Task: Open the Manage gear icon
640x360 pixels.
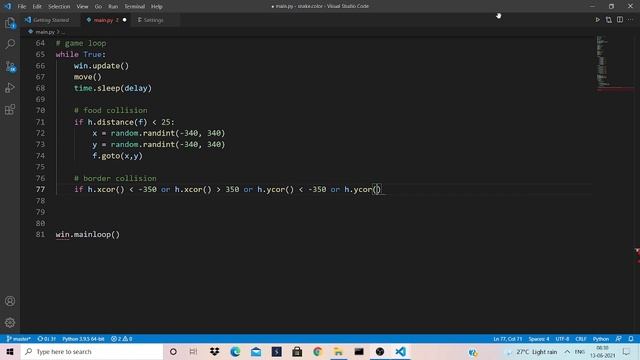Action: pyautogui.click(x=10, y=322)
